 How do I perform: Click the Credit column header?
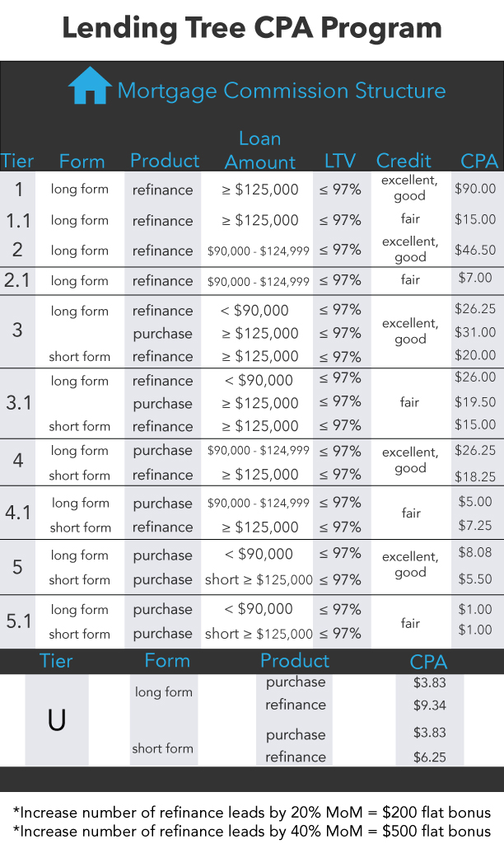click(404, 161)
